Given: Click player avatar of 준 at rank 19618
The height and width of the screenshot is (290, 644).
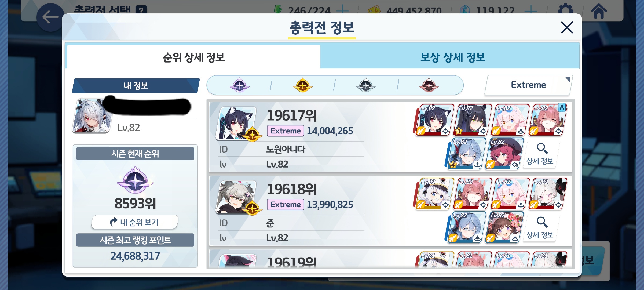Looking at the screenshot, I should click(236, 197).
